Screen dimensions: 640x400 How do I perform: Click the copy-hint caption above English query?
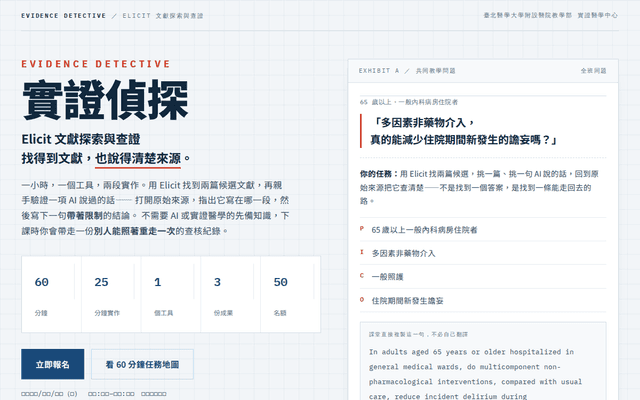coord(418,334)
